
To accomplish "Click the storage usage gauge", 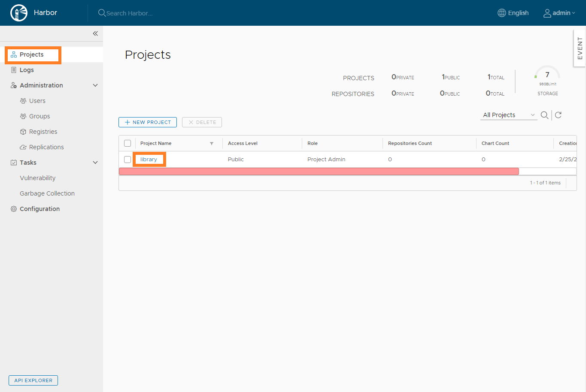I will point(547,75).
